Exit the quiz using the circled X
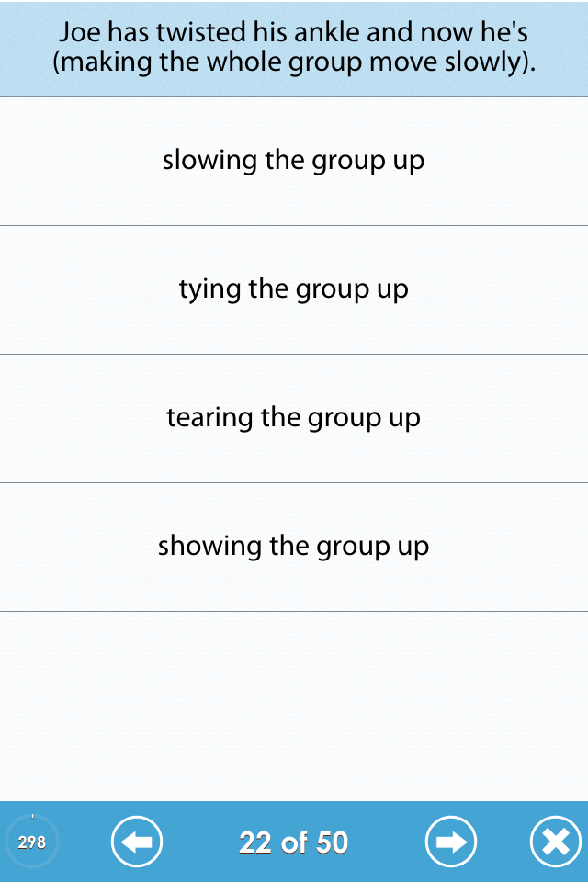 (x=556, y=842)
